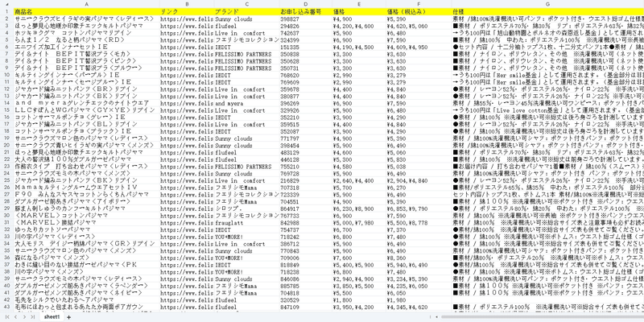The height and width of the screenshot is (322, 644).
Task: Click the ブランド header cell
Action: [247, 11]
